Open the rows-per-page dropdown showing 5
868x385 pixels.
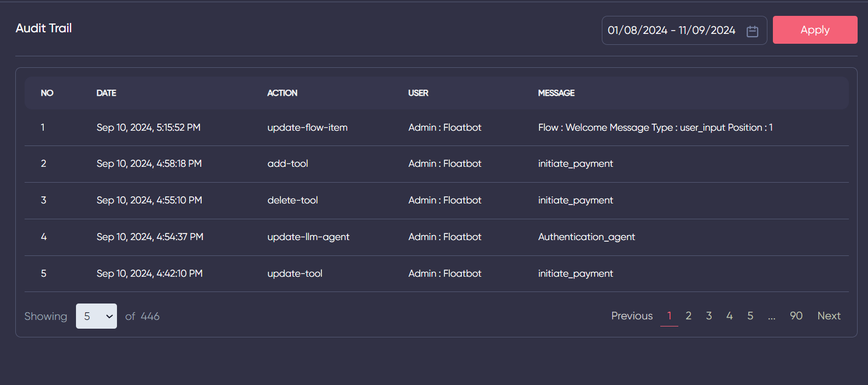coord(96,316)
